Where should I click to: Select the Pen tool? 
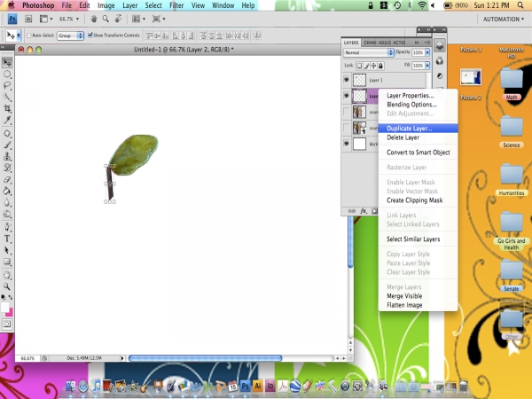(7, 227)
